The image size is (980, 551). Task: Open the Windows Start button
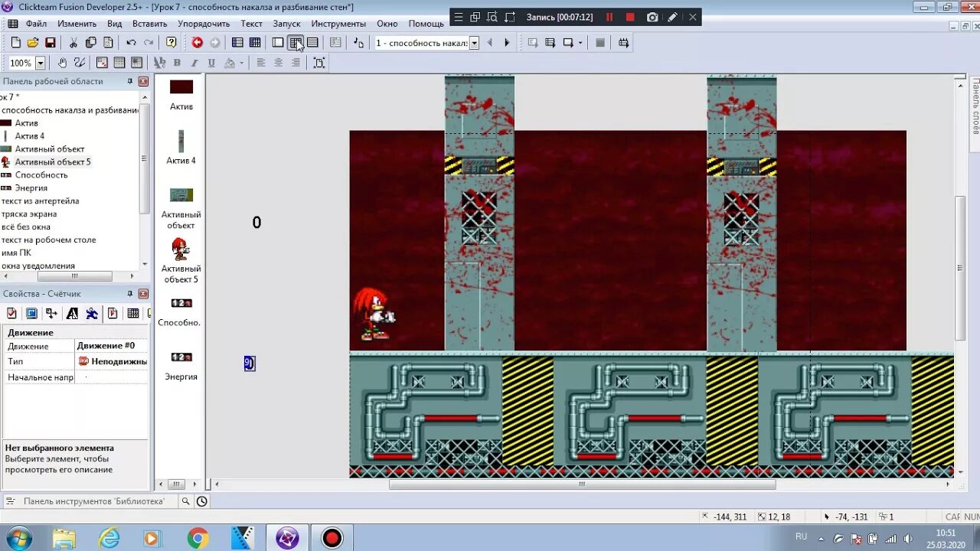[x=18, y=538]
